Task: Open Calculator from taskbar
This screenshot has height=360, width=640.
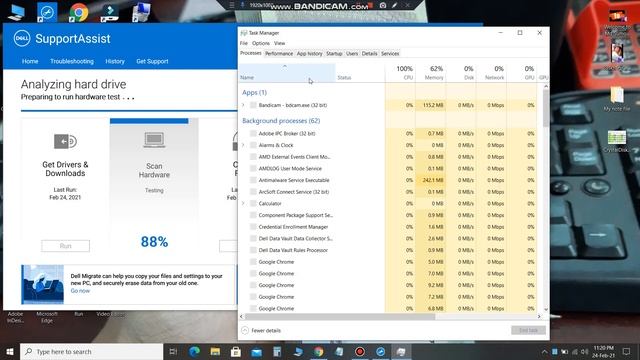Action: [x=277, y=351]
